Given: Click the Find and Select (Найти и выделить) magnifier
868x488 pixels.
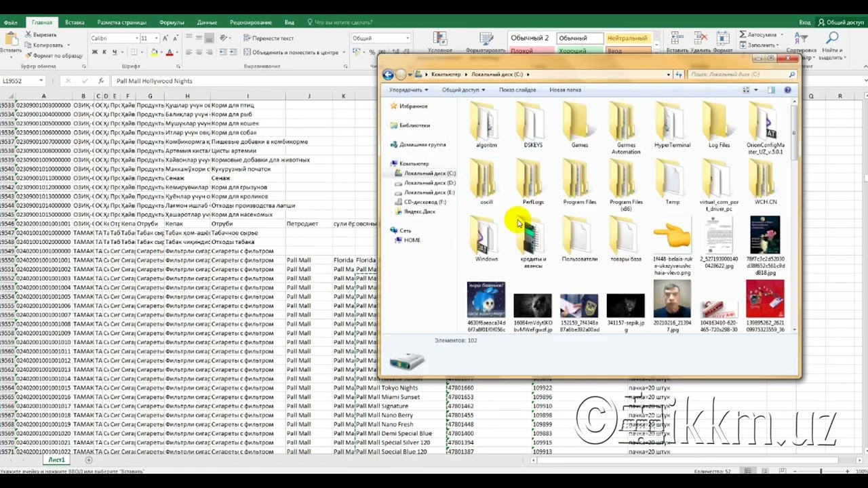Looking at the screenshot, I should tap(831, 39).
